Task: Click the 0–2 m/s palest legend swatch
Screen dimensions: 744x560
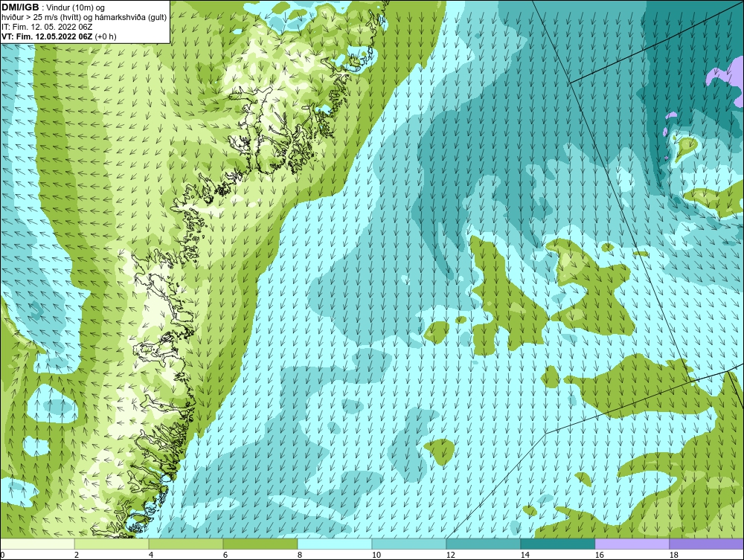Action: (x=37, y=544)
